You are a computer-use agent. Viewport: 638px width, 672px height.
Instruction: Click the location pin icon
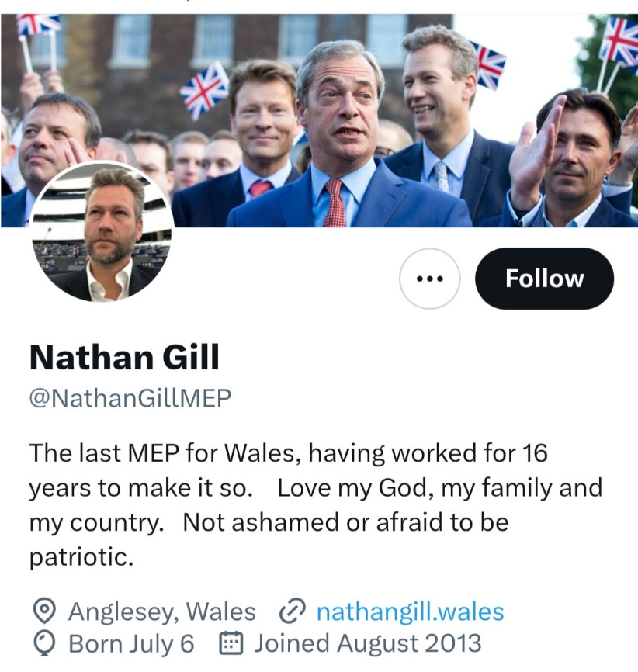tap(45, 612)
